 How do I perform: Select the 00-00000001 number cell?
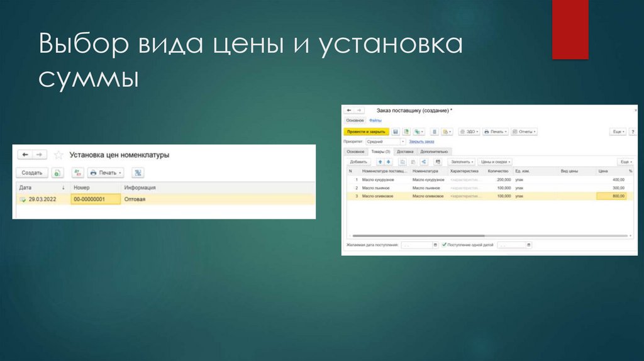pyautogui.click(x=96, y=199)
